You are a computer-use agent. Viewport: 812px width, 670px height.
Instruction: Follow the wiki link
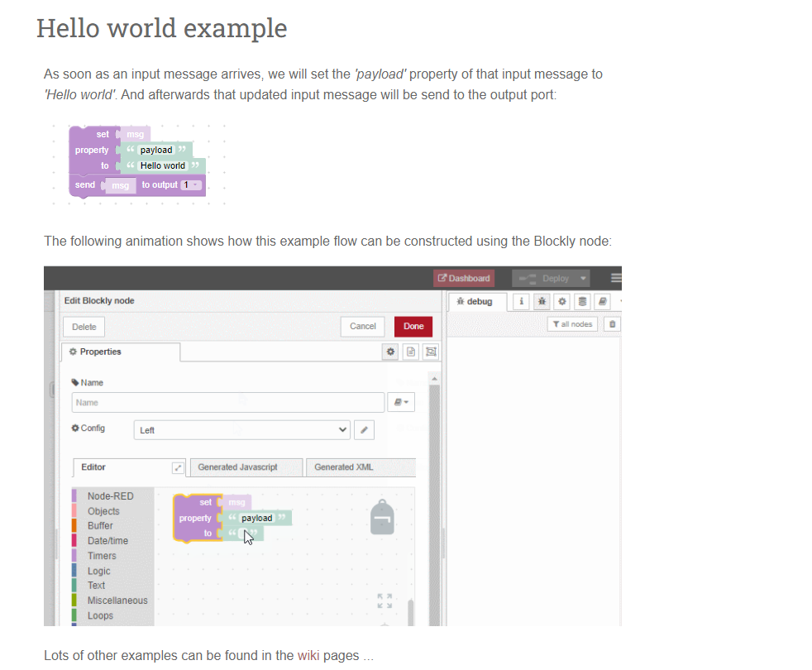point(308,655)
